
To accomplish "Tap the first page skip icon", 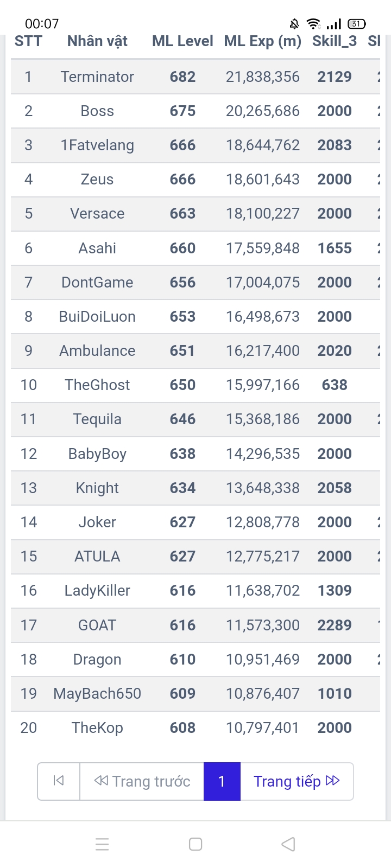I will tap(59, 781).
